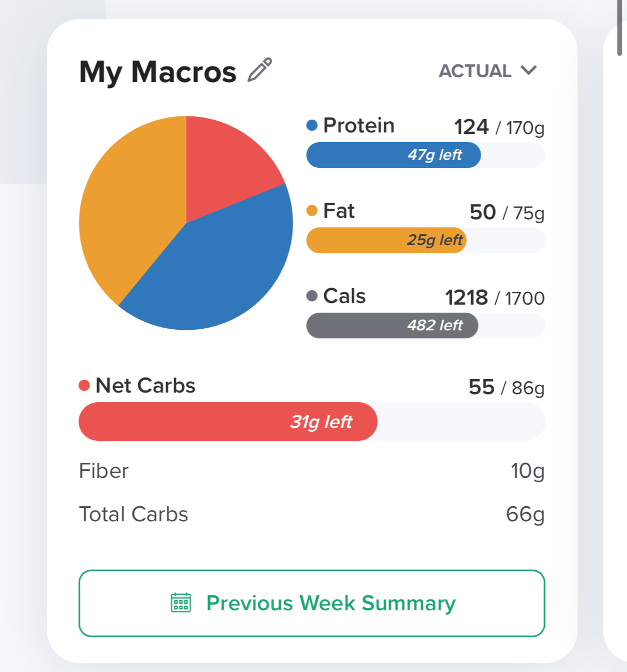Viewport: 627px width, 672px height.
Task: Click the calendar icon in summary button
Action: click(181, 603)
